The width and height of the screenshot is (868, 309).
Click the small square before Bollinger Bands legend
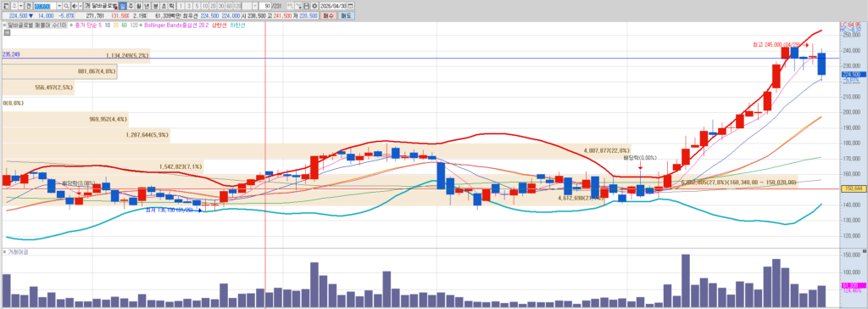point(140,25)
